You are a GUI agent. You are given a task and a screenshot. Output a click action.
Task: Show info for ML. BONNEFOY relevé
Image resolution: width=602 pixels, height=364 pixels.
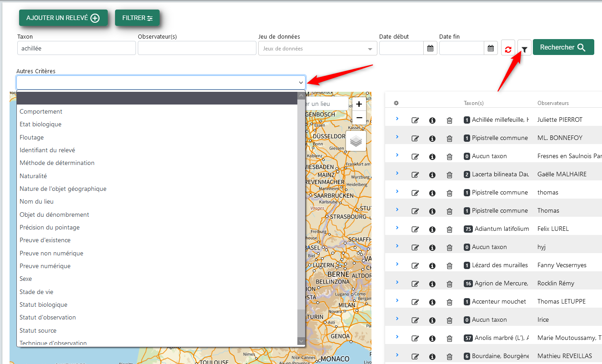coord(432,138)
